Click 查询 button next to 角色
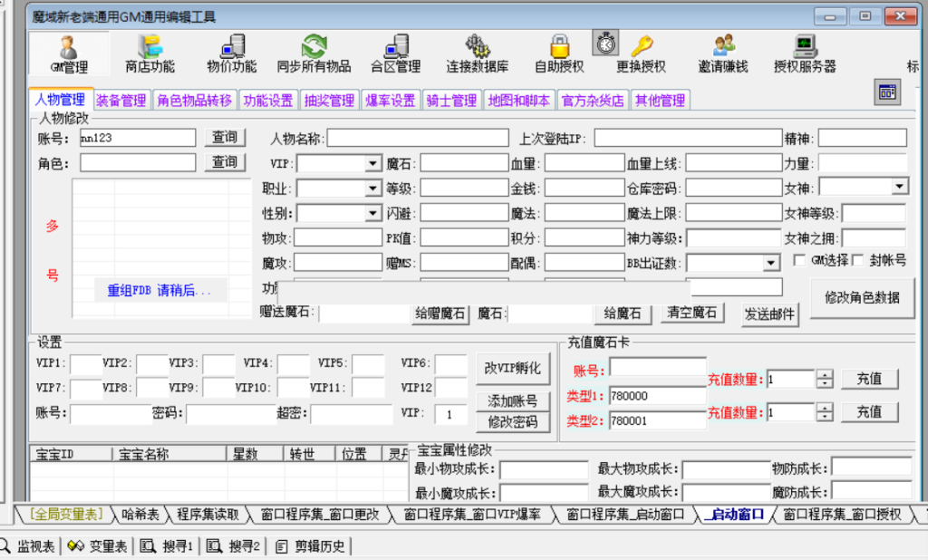 (225, 162)
